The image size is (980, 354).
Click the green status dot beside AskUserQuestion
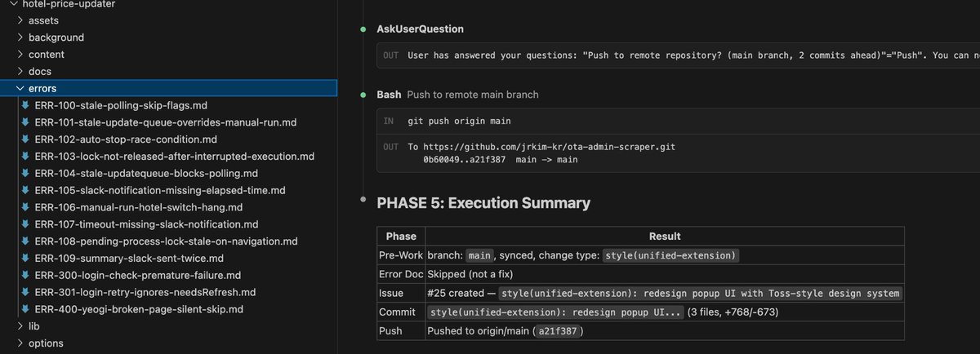pyautogui.click(x=363, y=29)
